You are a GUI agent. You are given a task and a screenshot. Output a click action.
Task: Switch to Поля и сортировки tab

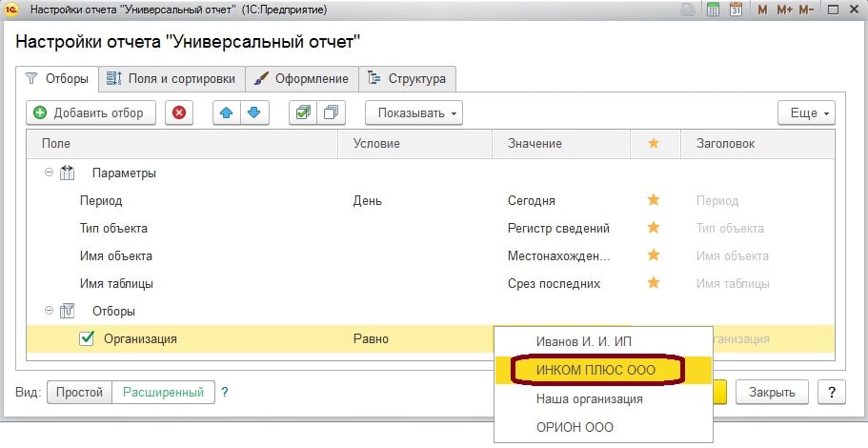172,78
